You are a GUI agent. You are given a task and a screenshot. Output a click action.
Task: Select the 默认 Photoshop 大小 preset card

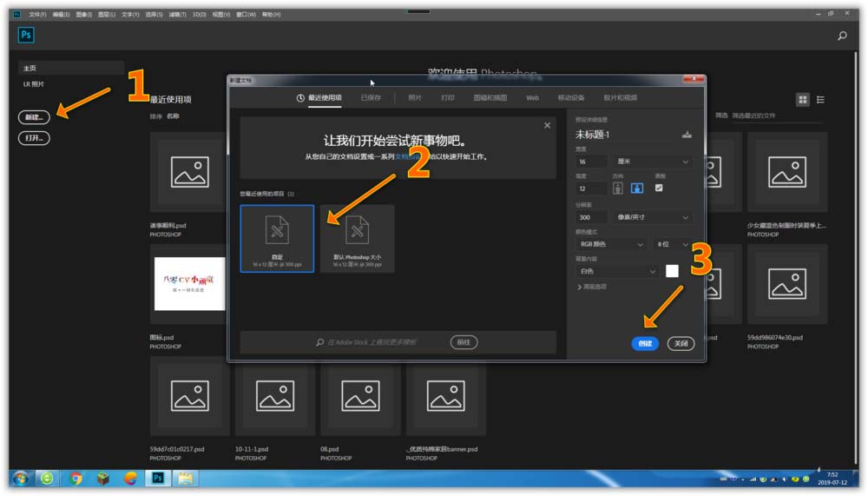(357, 238)
